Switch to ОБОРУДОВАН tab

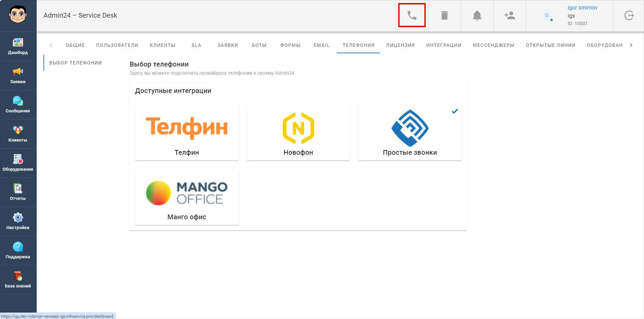605,45
